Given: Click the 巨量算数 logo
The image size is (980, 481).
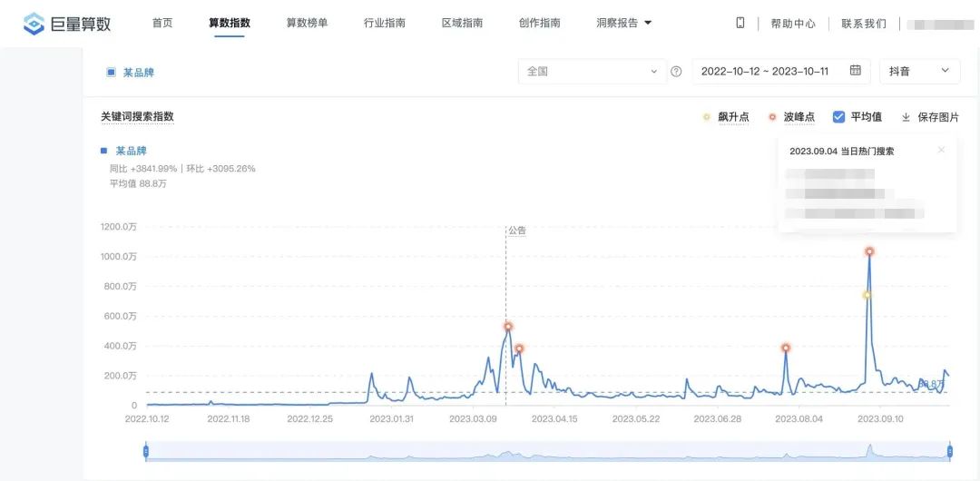Looking at the screenshot, I should pos(67,24).
